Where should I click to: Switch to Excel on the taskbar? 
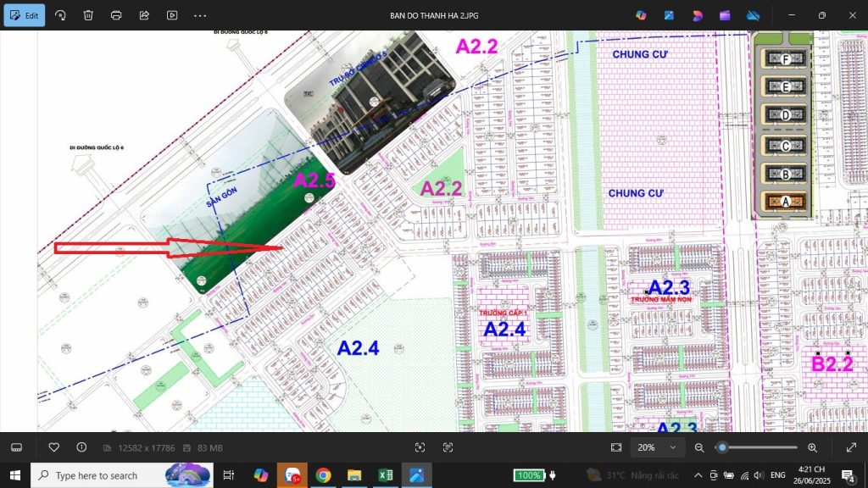(x=386, y=475)
